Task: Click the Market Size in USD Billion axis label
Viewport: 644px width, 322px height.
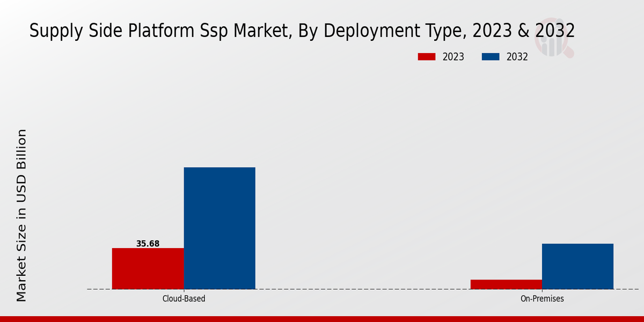Action: (21, 215)
